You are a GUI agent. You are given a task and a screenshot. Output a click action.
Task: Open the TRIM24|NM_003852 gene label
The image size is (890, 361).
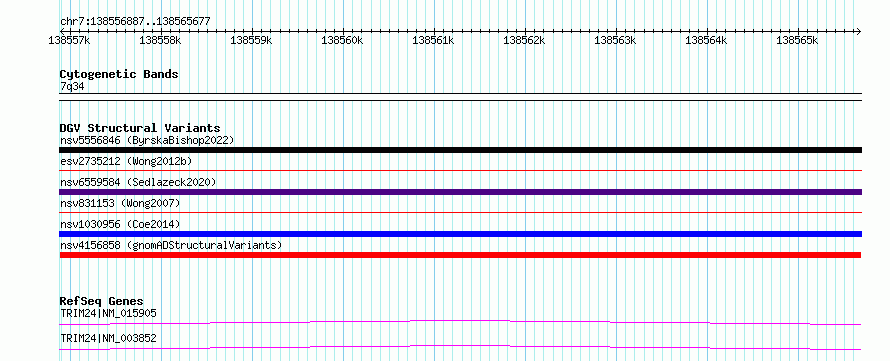(108, 338)
